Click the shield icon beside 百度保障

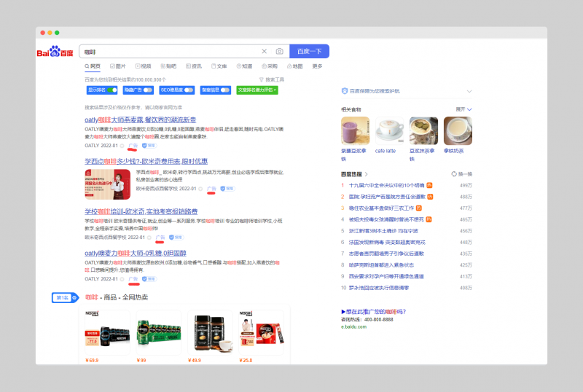point(345,91)
